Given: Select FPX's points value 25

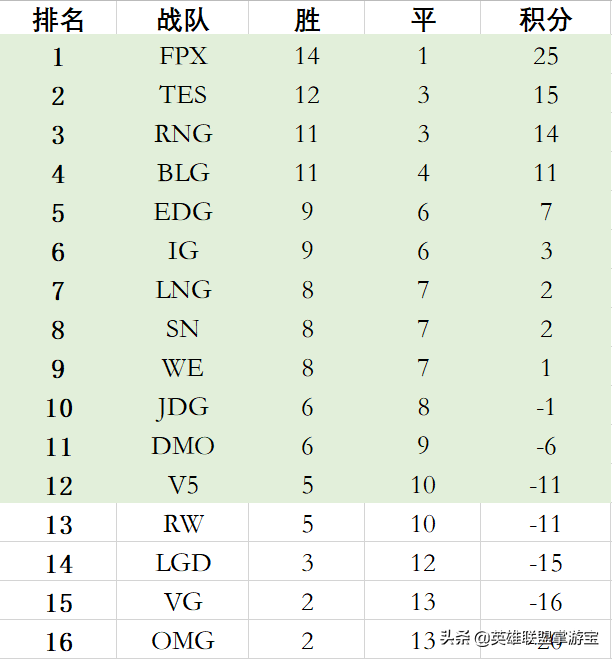Looking at the screenshot, I should [545, 56].
